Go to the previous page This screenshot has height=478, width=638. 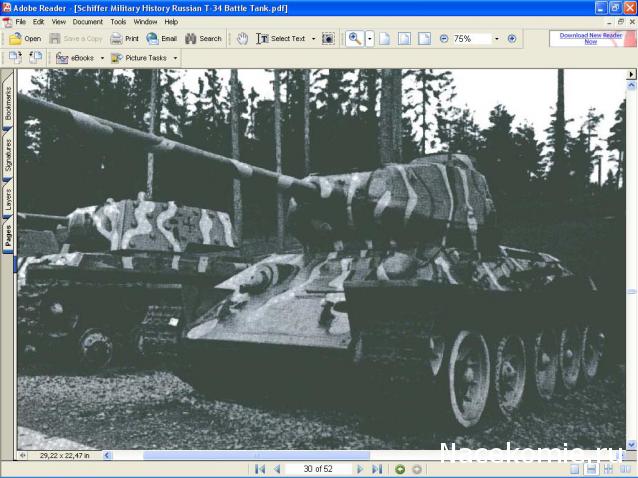click(277, 469)
